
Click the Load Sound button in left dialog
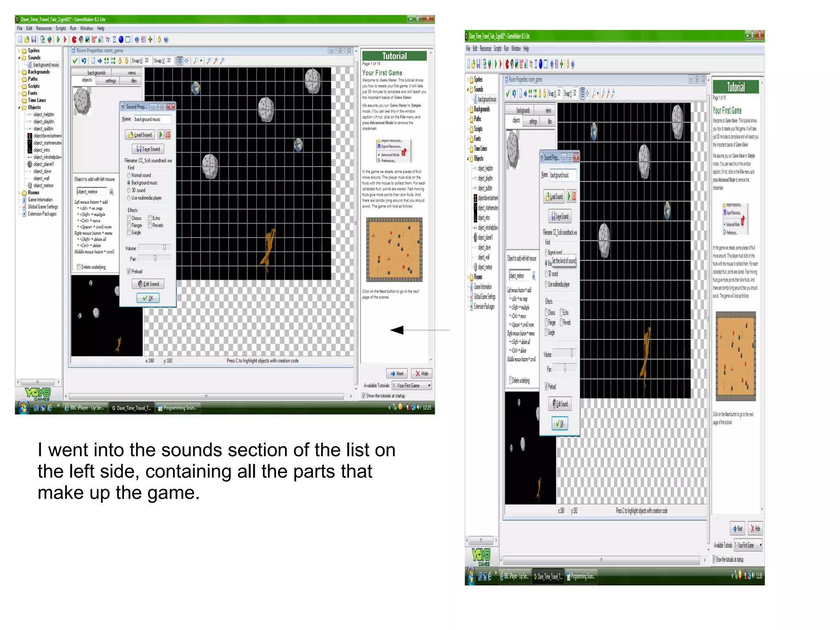pos(140,135)
